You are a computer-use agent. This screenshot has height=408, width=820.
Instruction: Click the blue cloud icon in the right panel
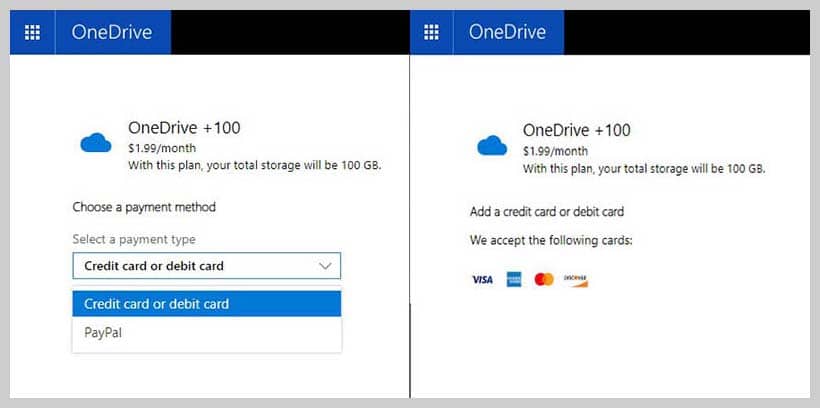pos(492,145)
